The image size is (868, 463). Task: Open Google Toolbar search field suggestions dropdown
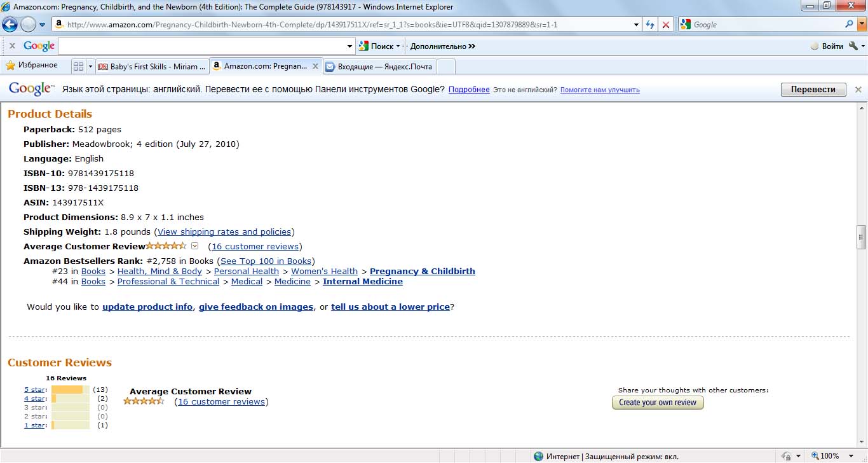pos(350,46)
